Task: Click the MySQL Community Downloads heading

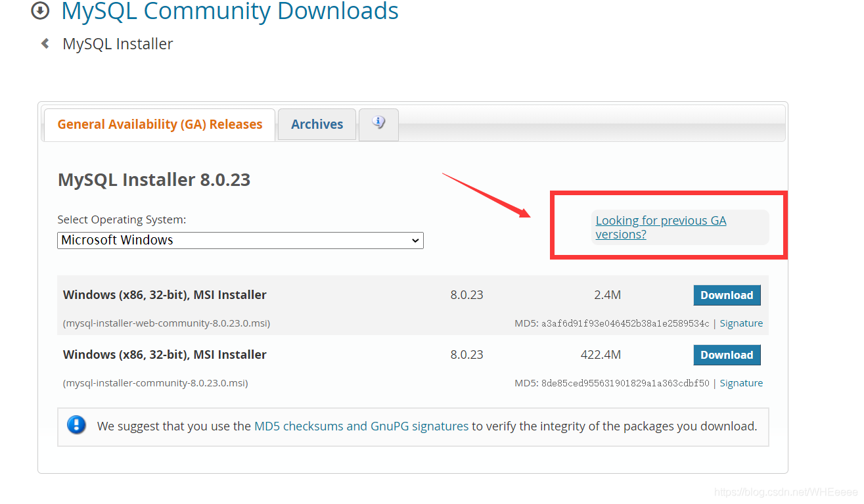Action: (x=230, y=11)
